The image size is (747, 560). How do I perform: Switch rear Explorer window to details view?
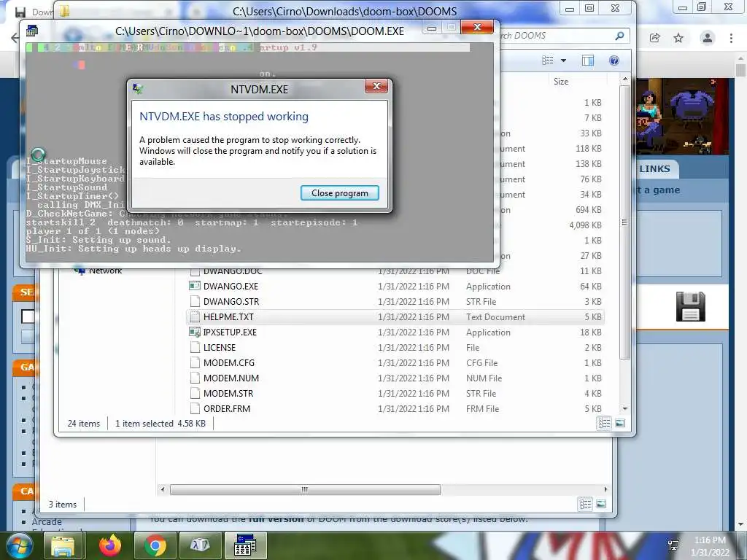(x=586, y=504)
